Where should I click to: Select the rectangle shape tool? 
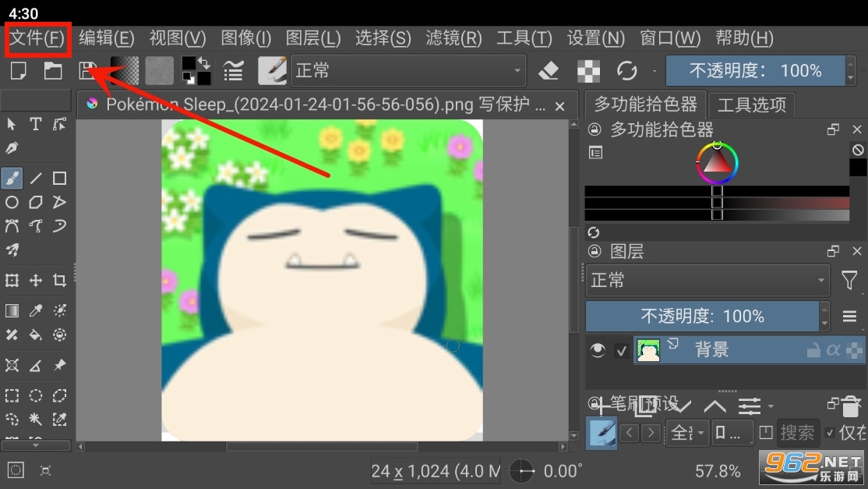pyautogui.click(x=59, y=179)
